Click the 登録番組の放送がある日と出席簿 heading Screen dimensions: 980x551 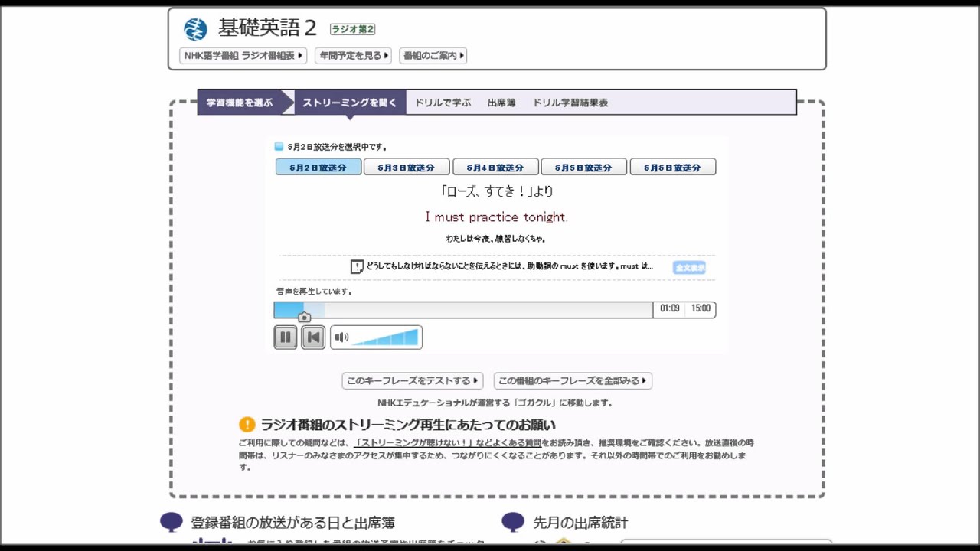pyautogui.click(x=292, y=523)
